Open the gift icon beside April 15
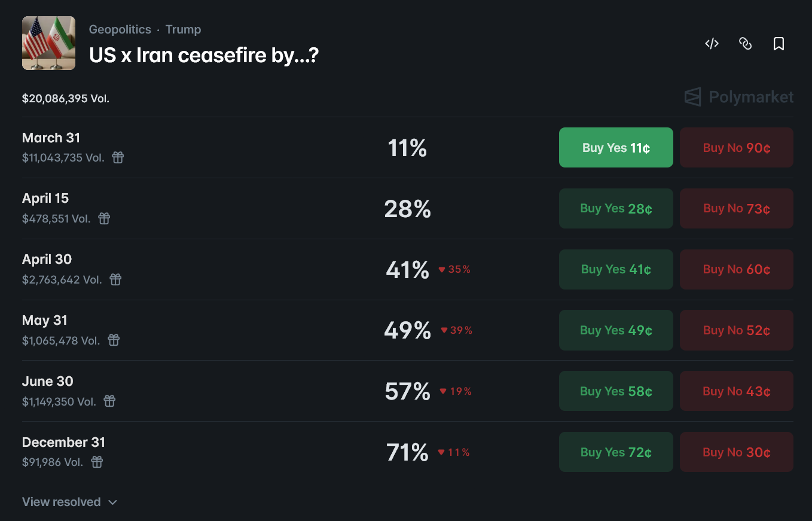This screenshot has height=521, width=812. tap(103, 218)
